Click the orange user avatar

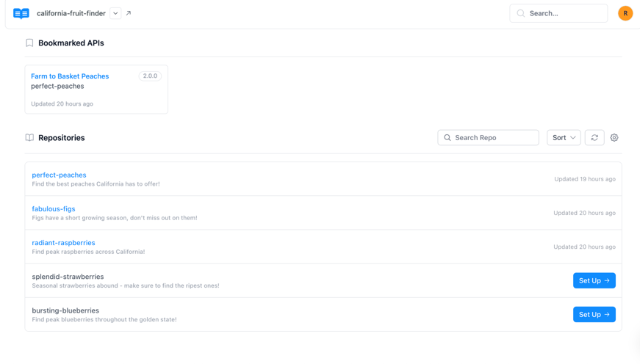pyautogui.click(x=625, y=13)
